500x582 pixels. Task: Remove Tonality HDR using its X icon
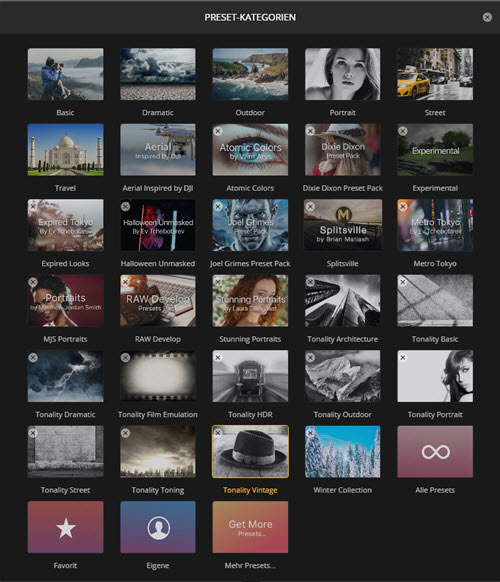click(x=218, y=357)
